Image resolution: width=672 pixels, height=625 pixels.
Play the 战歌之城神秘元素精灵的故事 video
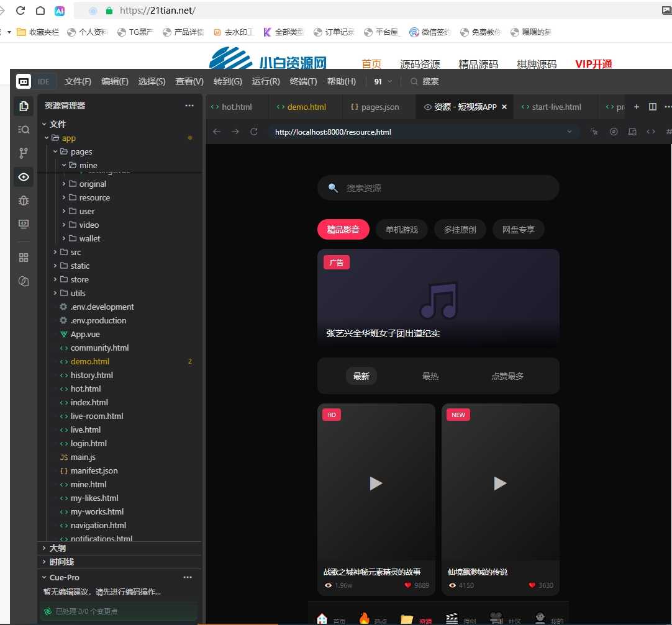(x=376, y=483)
